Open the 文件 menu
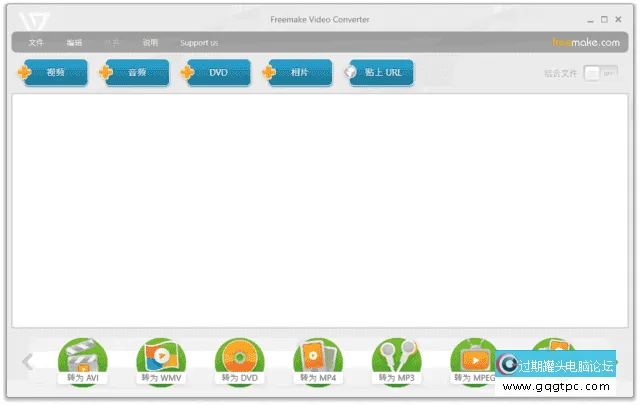Image resolution: width=640 pixels, height=405 pixels. (37, 43)
